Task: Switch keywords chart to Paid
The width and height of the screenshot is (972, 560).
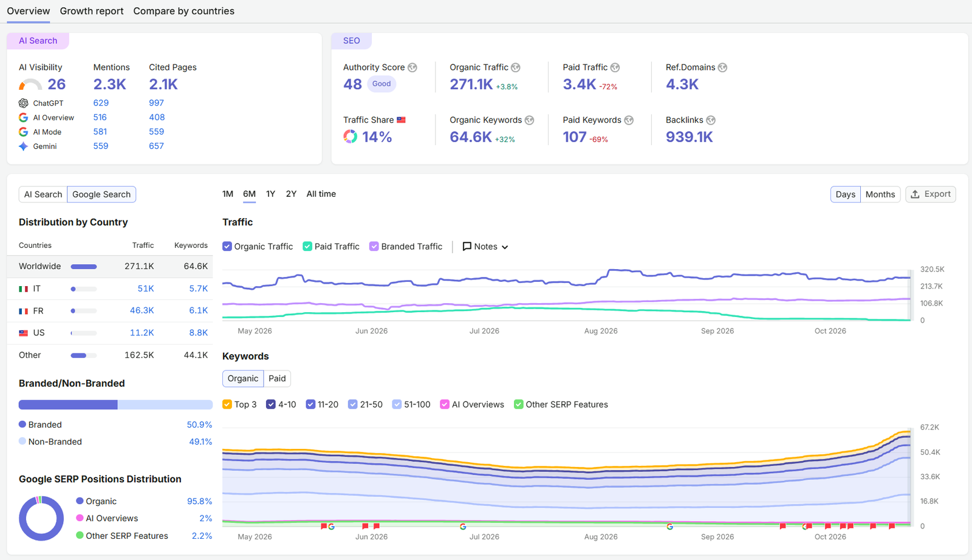Action: tap(277, 378)
